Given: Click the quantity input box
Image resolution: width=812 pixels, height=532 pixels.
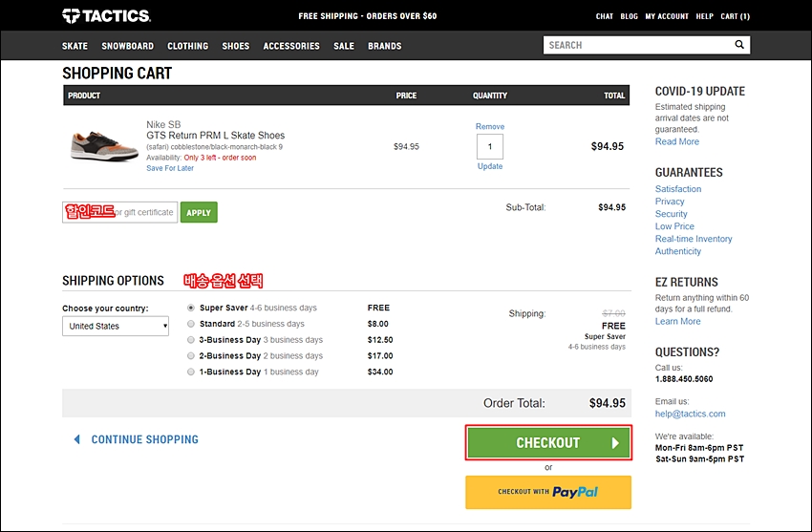Looking at the screenshot, I should tap(490, 147).
